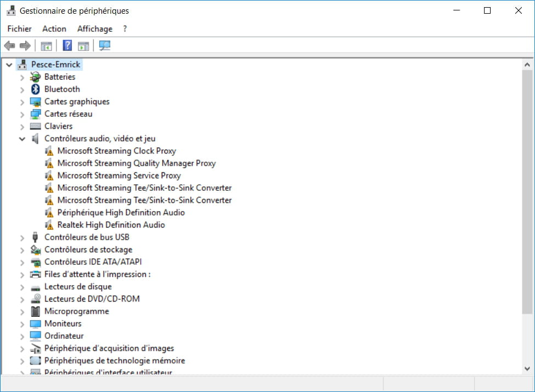Click the vertical scrollbar thumb
The height and width of the screenshot is (392, 535).
(527, 192)
